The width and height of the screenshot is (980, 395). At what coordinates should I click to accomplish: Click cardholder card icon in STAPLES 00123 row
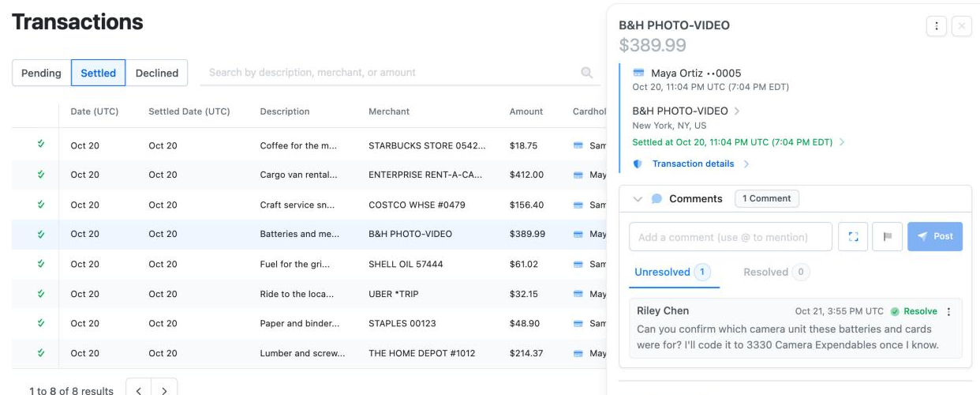tap(578, 323)
